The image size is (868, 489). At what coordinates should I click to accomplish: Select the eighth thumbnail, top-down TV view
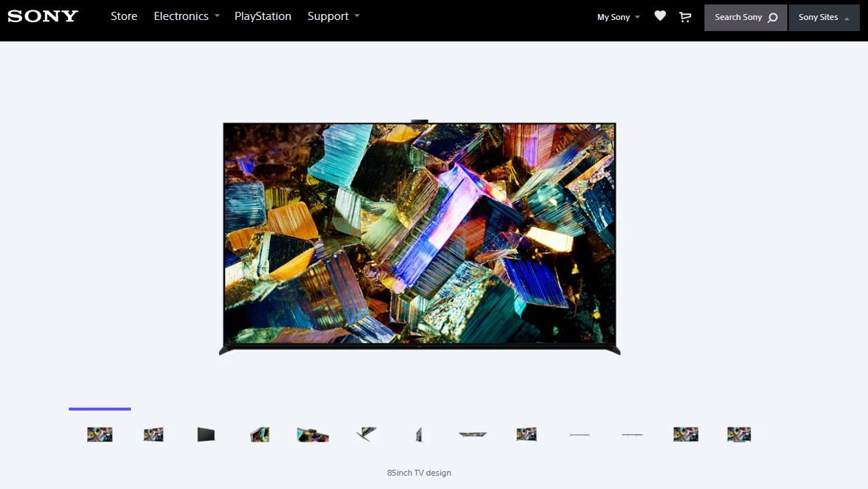pyautogui.click(x=473, y=434)
